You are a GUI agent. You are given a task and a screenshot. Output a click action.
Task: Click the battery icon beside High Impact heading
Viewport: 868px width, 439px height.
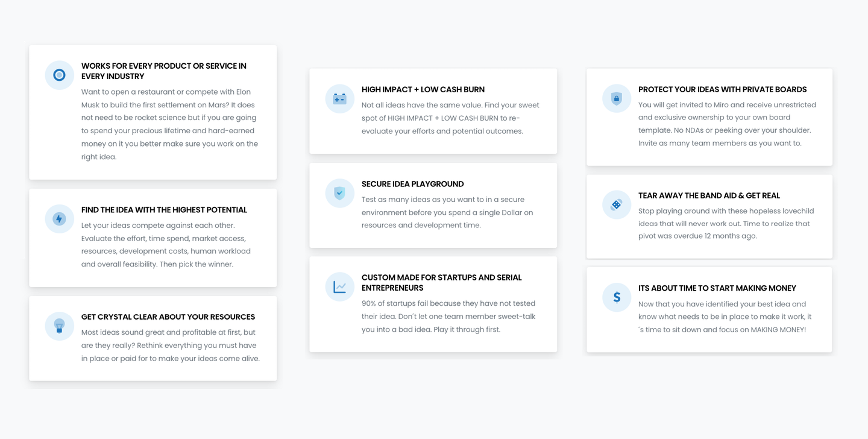339,99
